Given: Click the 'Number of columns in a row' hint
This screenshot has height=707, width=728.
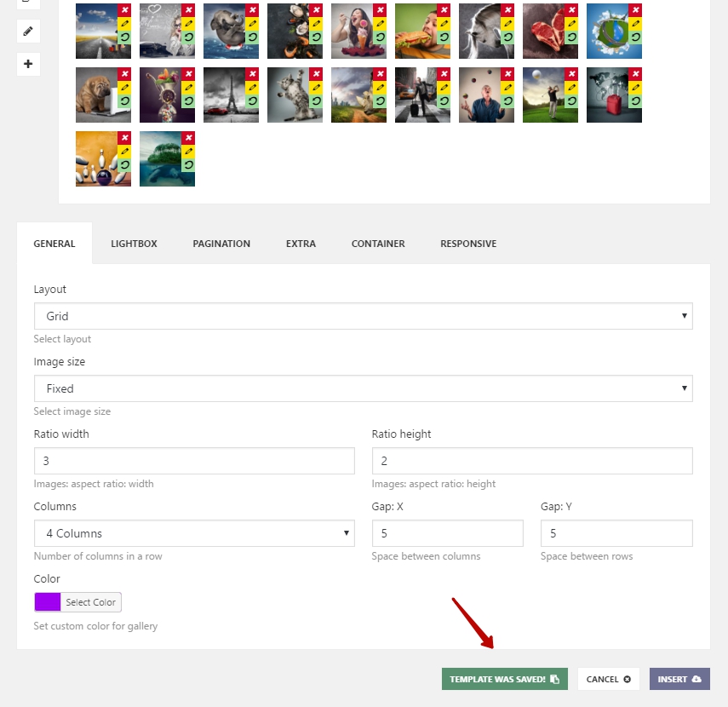Looking at the screenshot, I should [98, 556].
